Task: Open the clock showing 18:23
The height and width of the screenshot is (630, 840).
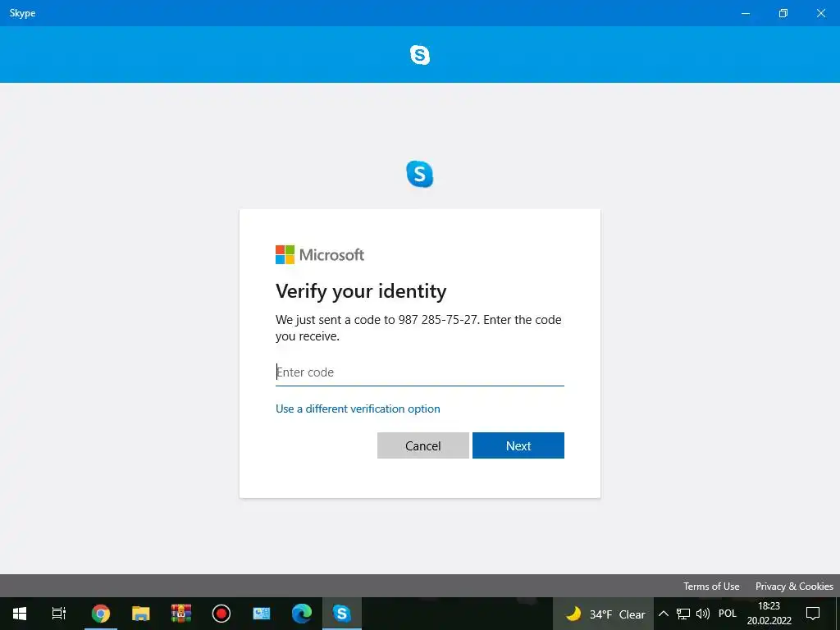Action: (x=769, y=614)
